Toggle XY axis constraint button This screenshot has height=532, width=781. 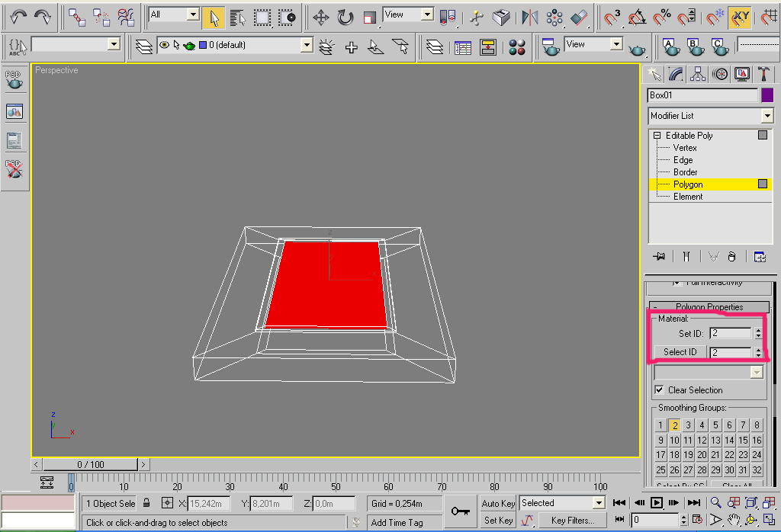739,18
